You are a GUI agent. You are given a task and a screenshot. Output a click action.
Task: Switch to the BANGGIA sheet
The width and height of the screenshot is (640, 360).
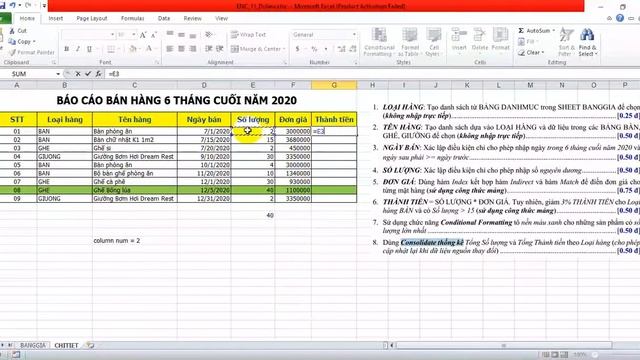pyautogui.click(x=33, y=345)
